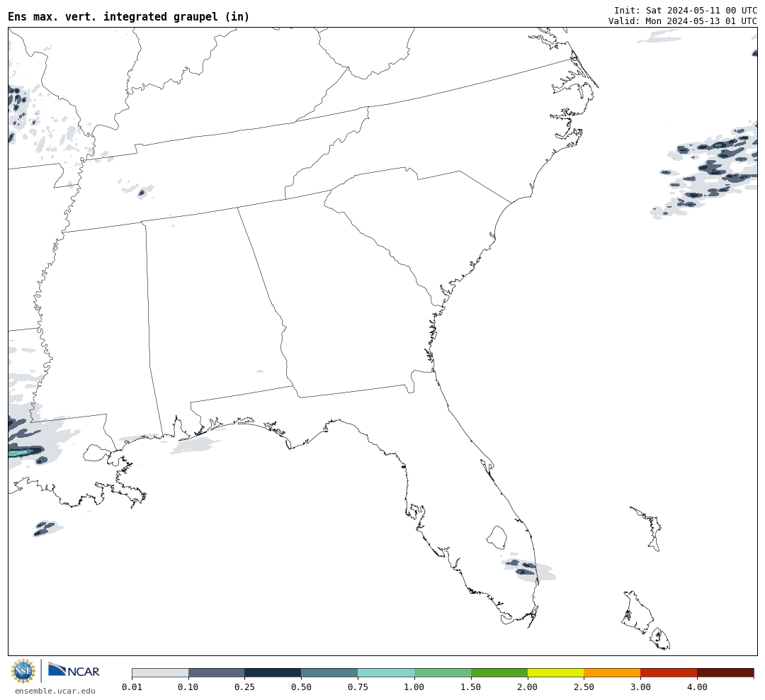Click the 0.75 colorbar label
The image size is (765, 700).
point(358,687)
